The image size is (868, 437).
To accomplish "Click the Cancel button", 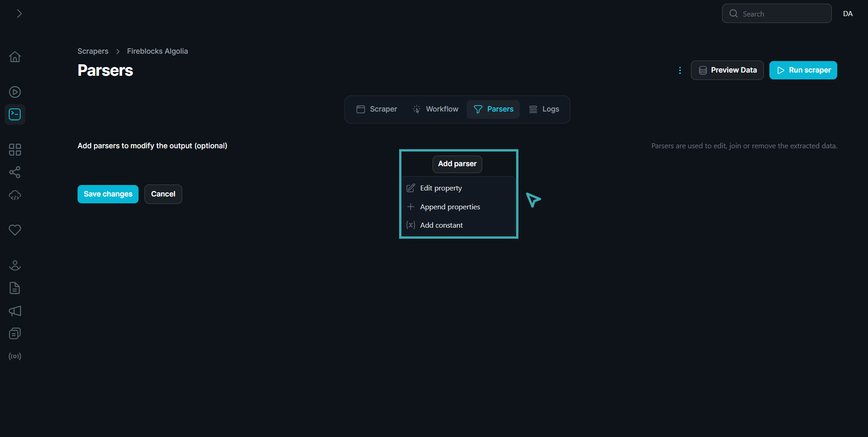I will pos(163,194).
